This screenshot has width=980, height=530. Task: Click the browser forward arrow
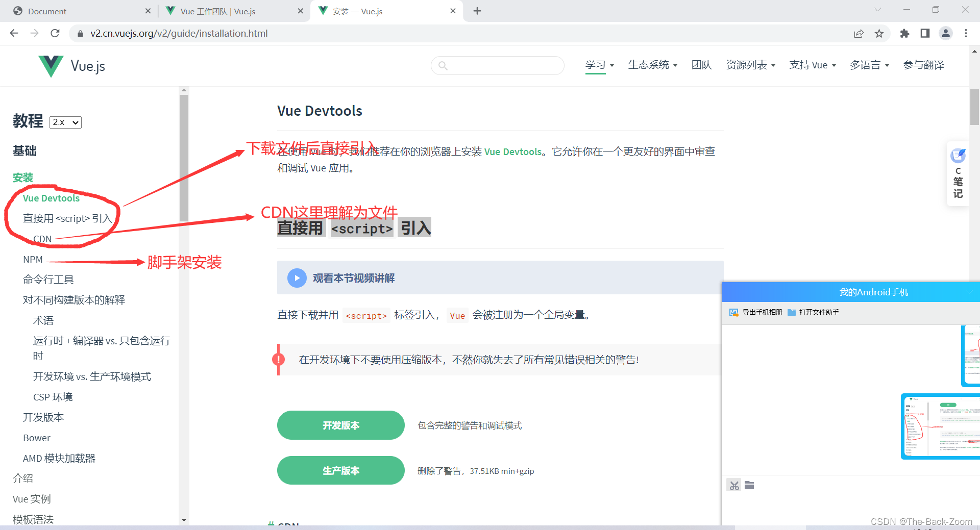coord(34,33)
